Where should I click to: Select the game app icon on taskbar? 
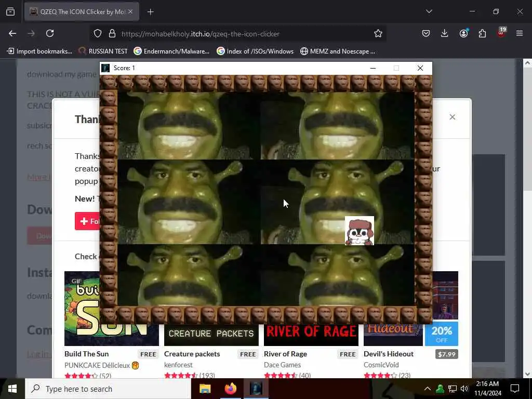pos(256,389)
